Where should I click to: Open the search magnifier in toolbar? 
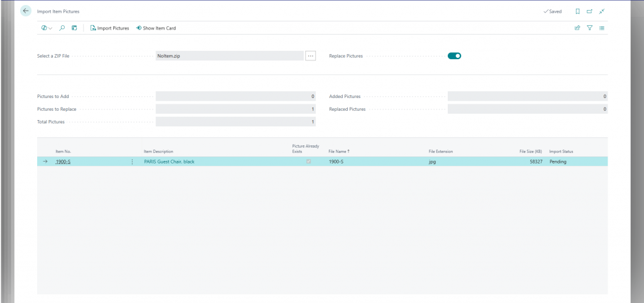[62, 28]
